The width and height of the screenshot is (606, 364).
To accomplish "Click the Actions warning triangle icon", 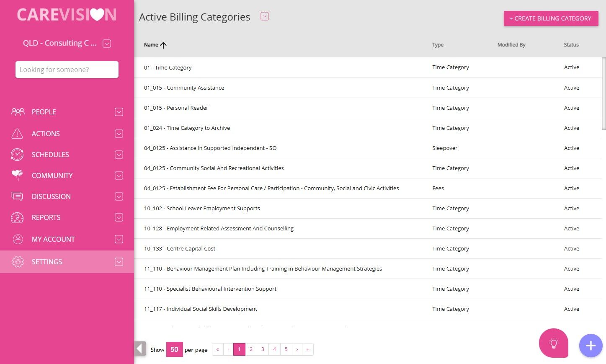I will click(17, 134).
